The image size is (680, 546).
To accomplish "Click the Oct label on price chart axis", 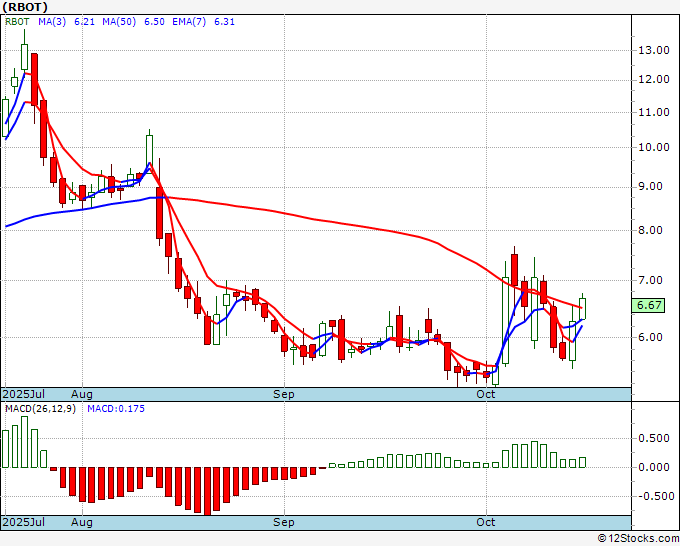I will point(486,394).
